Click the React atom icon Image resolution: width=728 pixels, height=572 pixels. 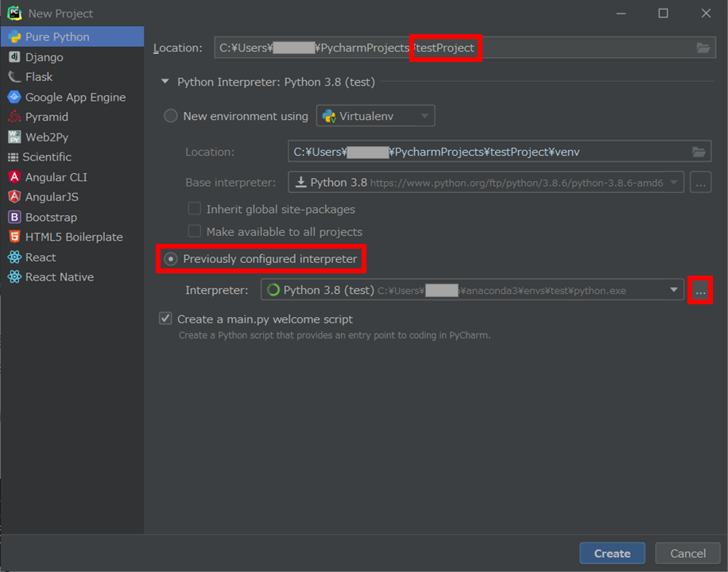click(14, 257)
